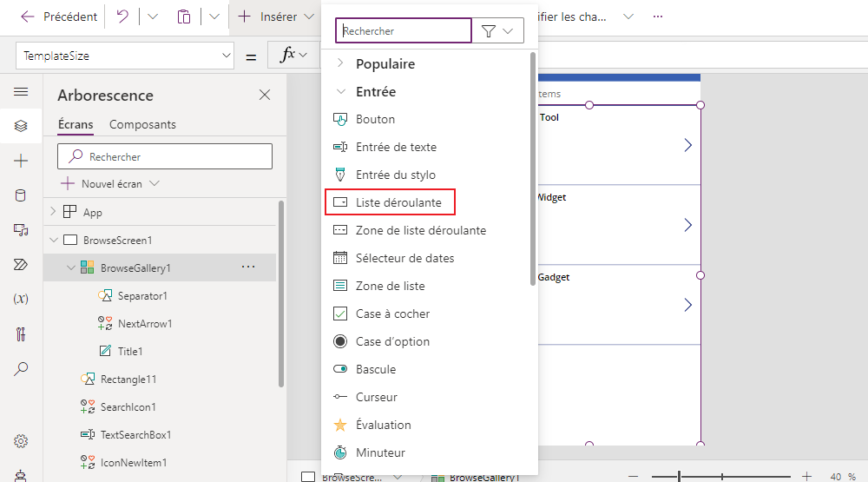Click the zoom slider handle

(x=679, y=476)
